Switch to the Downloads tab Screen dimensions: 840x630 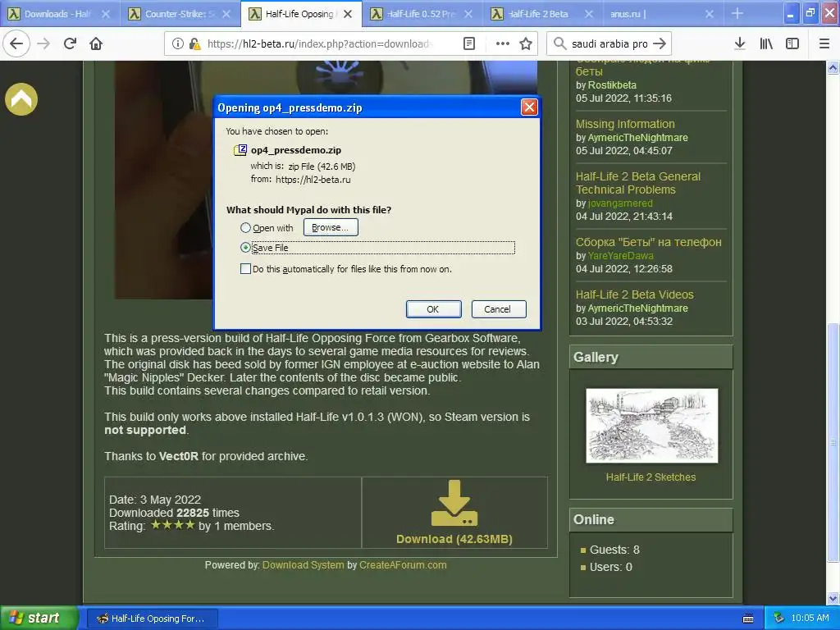60,14
